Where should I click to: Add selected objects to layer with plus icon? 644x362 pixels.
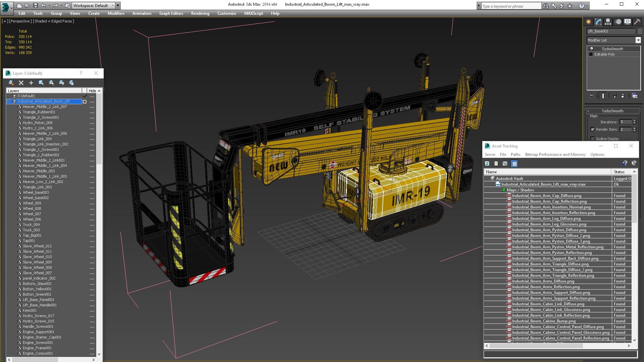31,83
